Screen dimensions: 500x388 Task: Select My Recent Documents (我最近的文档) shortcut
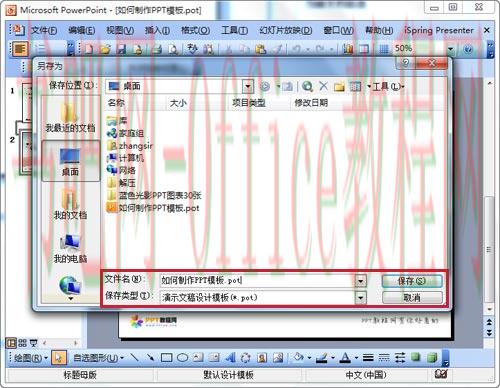point(70,117)
